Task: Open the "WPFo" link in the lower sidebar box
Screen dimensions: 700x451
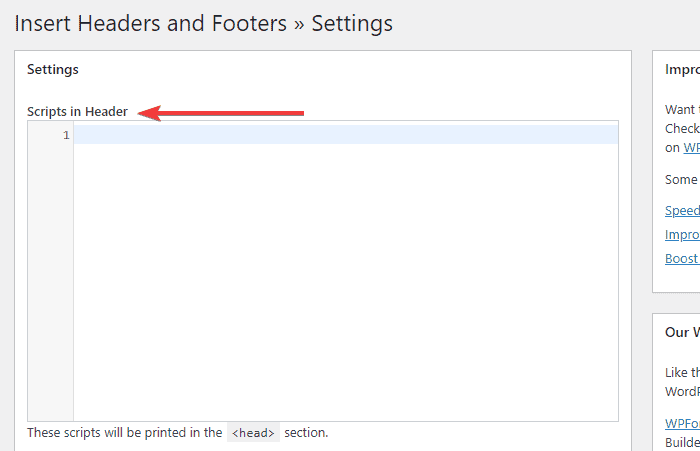Action: pyautogui.click(x=682, y=424)
